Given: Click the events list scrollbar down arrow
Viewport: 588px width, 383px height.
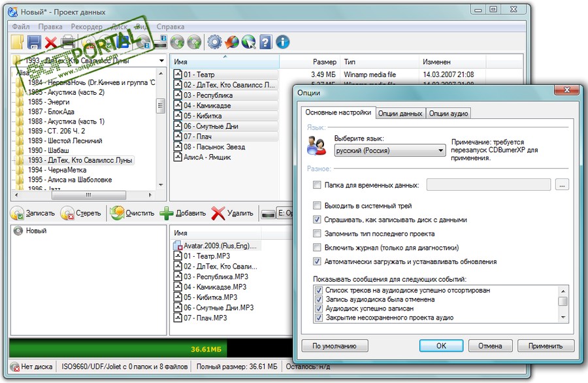Looking at the screenshot, I should click(563, 318).
